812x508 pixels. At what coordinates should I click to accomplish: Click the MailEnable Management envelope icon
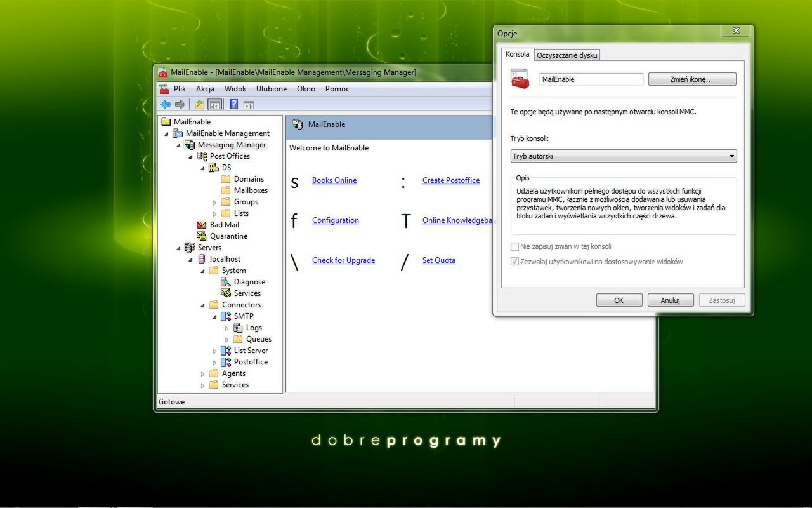178,133
